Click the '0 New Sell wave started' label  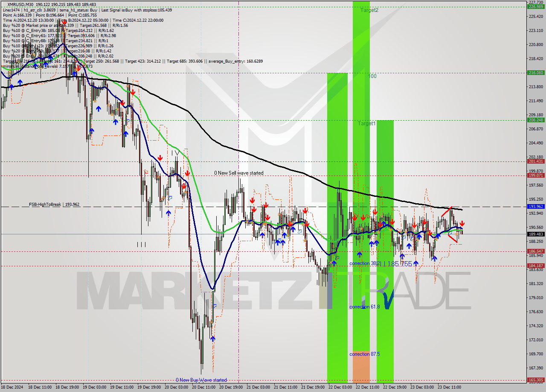tap(239, 173)
